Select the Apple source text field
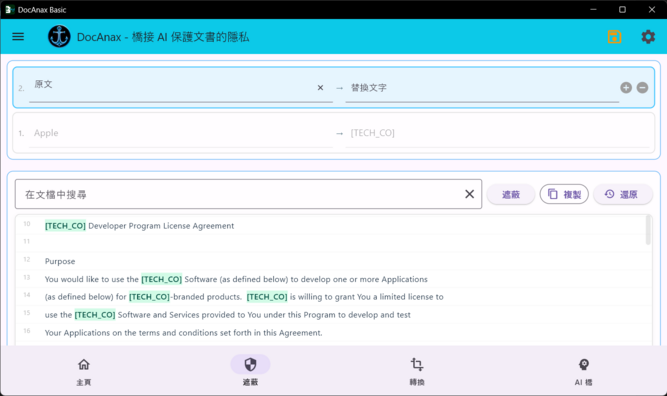667x396 pixels. click(x=181, y=133)
